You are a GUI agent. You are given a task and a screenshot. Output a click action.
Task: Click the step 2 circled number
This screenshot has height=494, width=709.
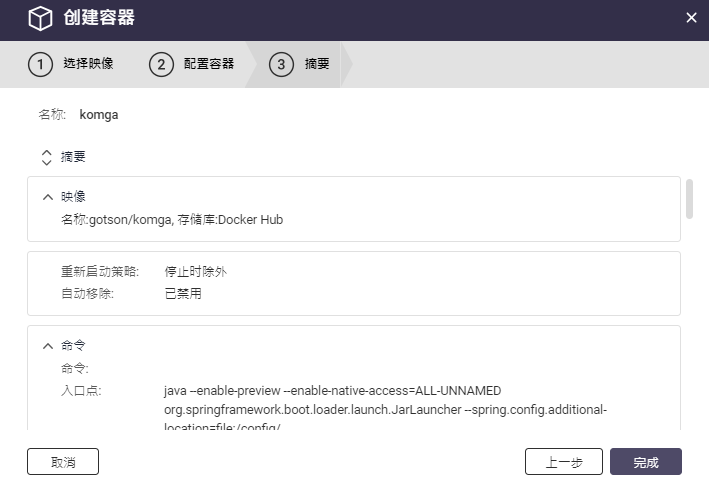[161, 64]
